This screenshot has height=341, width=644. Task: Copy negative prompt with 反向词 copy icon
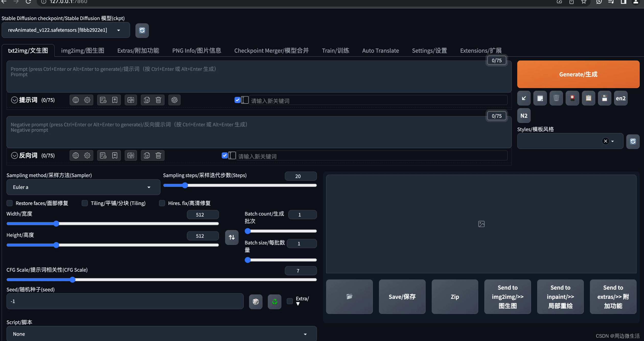[147, 155]
